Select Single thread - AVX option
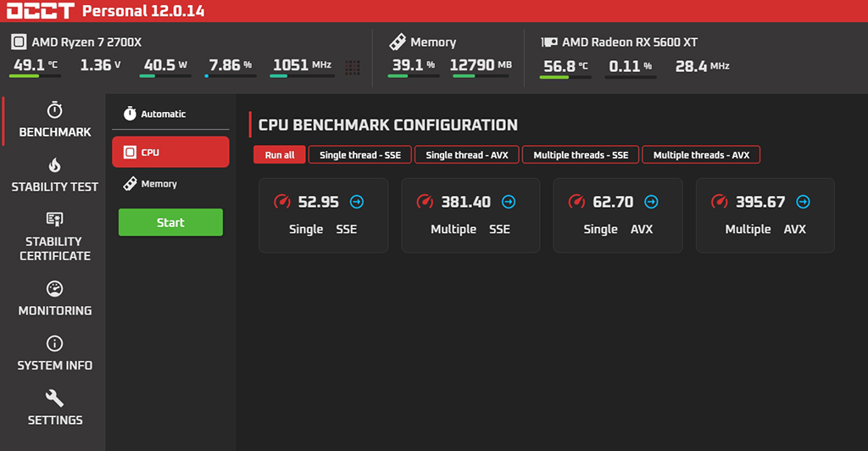 click(466, 155)
